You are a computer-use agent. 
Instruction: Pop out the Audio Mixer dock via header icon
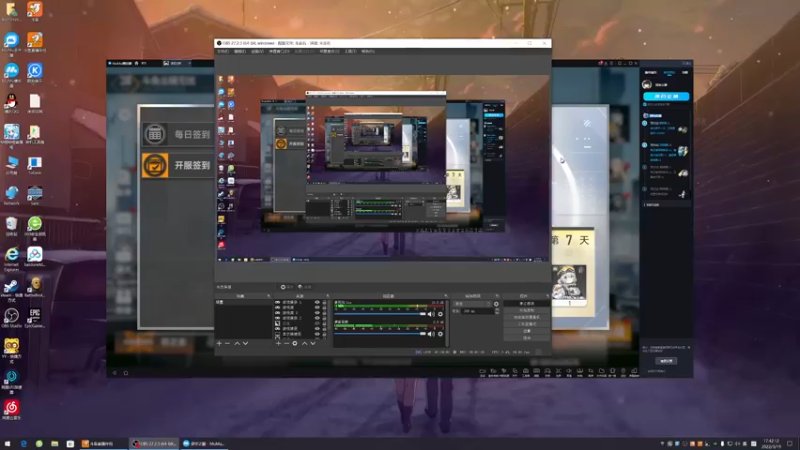[445, 296]
